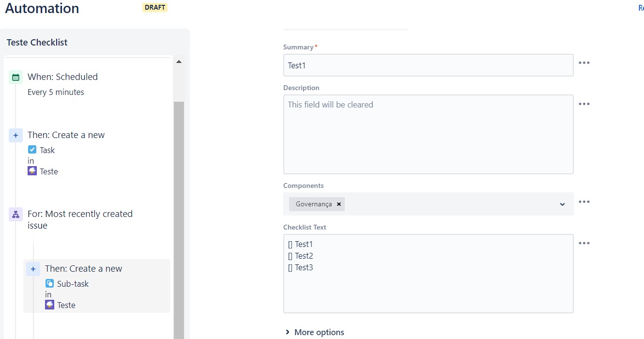Click the Teste Checklist rule name
Viewport: 644px width, 339px height.
37,43
